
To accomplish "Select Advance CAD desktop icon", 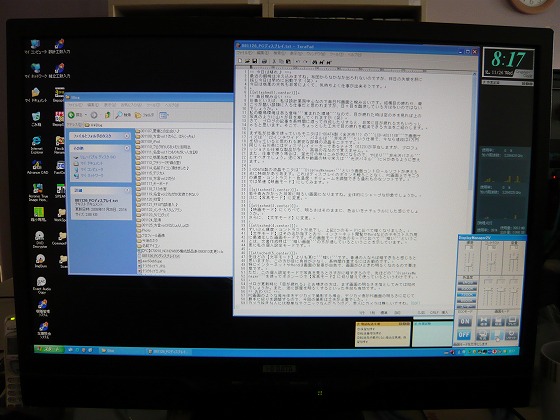I will (37, 168).
